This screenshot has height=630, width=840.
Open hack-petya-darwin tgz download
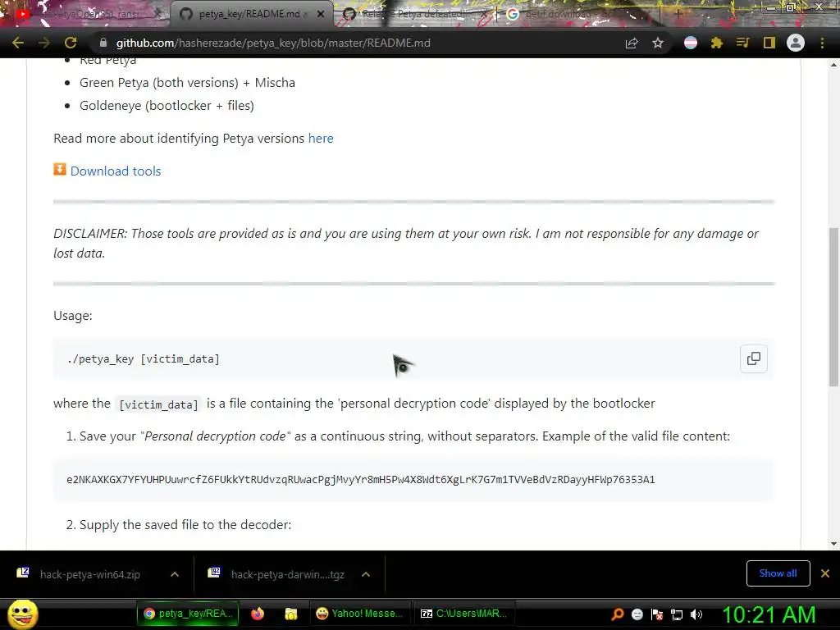point(279,574)
